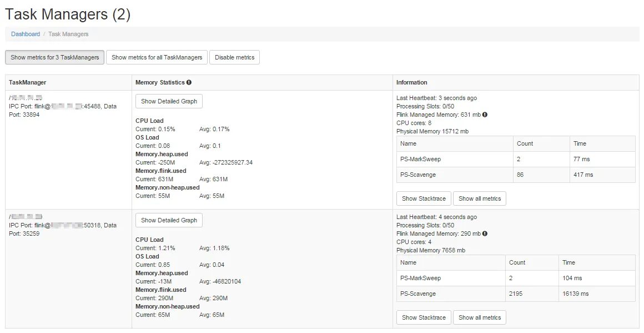This screenshot has height=333, width=644.
Task: Open the Dashboard breadcrumb link
Action: click(26, 34)
